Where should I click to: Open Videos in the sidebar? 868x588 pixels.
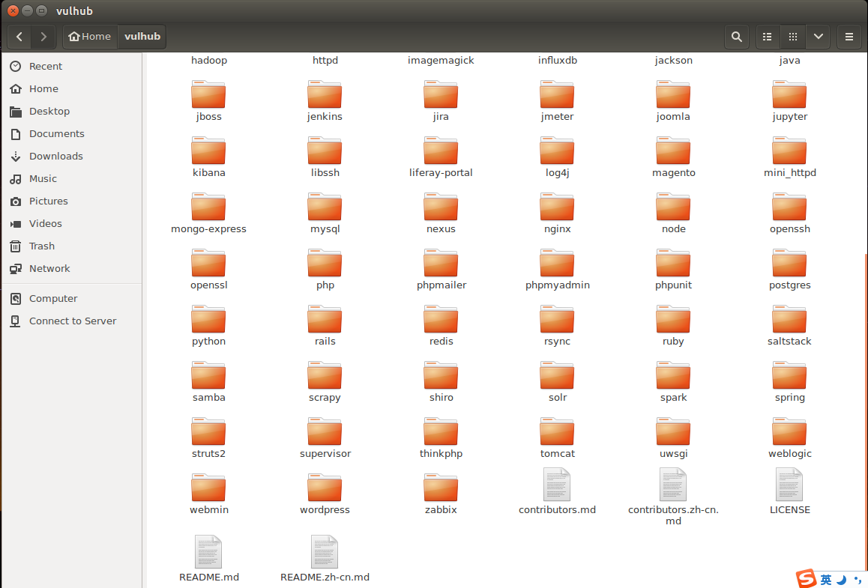pyautogui.click(x=72, y=223)
